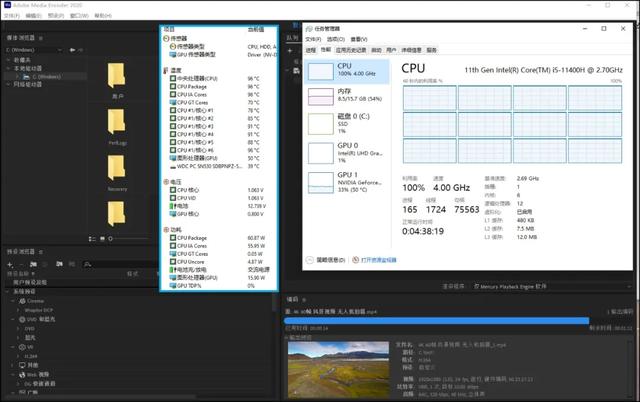This screenshot has width=640, height=402.
Task: Create new preset with plus icon
Action: point(10,264)
